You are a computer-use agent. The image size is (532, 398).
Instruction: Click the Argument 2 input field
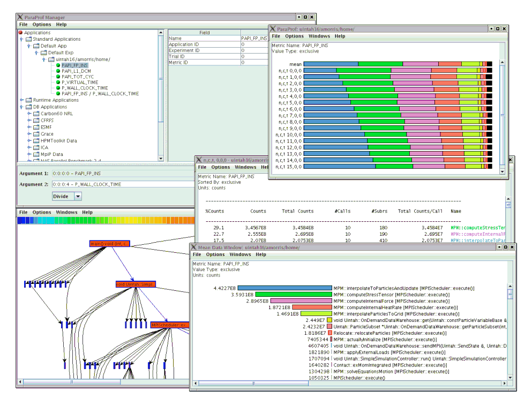coord(122,184)
